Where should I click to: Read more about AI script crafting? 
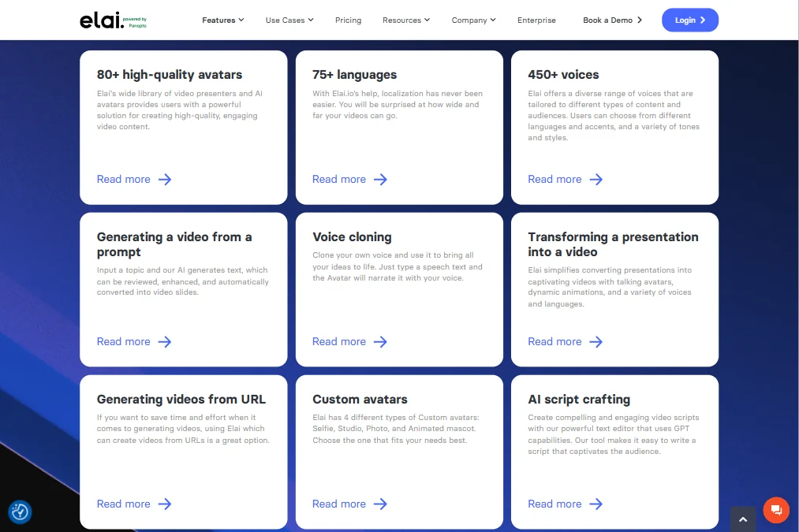point(565,504)
